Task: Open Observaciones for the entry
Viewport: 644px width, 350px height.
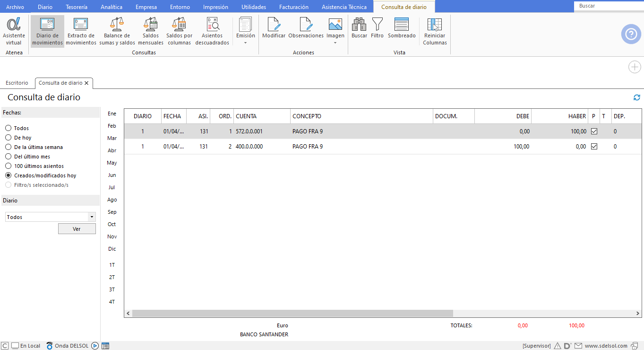Action: click(306, 28)
